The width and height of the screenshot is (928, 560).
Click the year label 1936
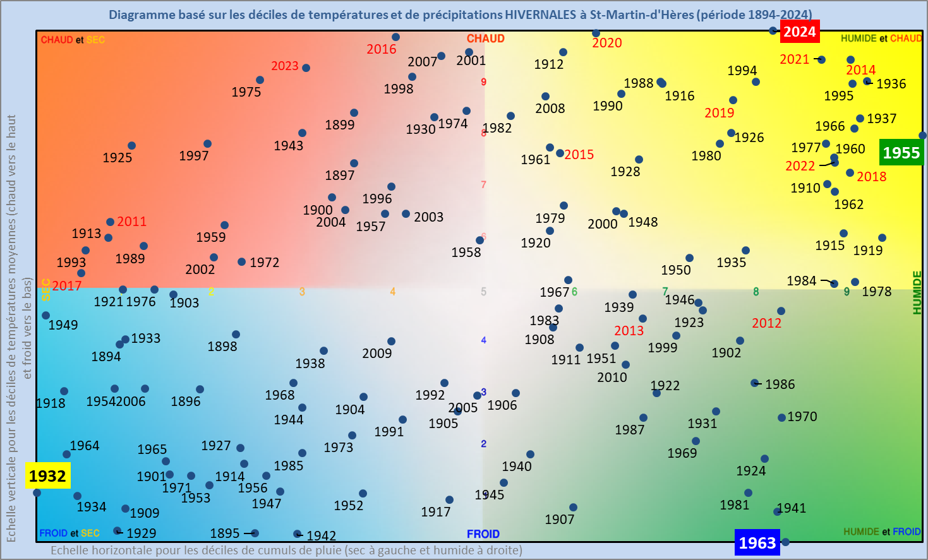(891, 84)
